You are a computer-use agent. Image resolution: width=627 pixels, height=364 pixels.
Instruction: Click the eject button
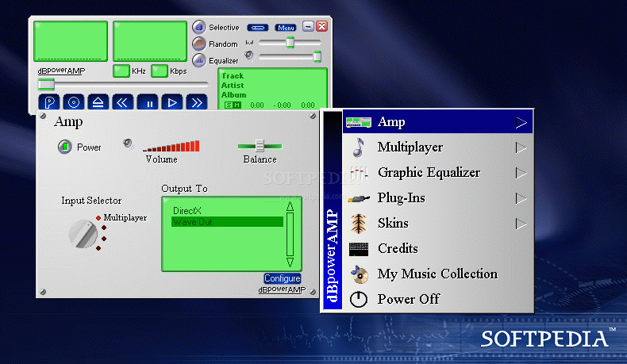point(98,102)
